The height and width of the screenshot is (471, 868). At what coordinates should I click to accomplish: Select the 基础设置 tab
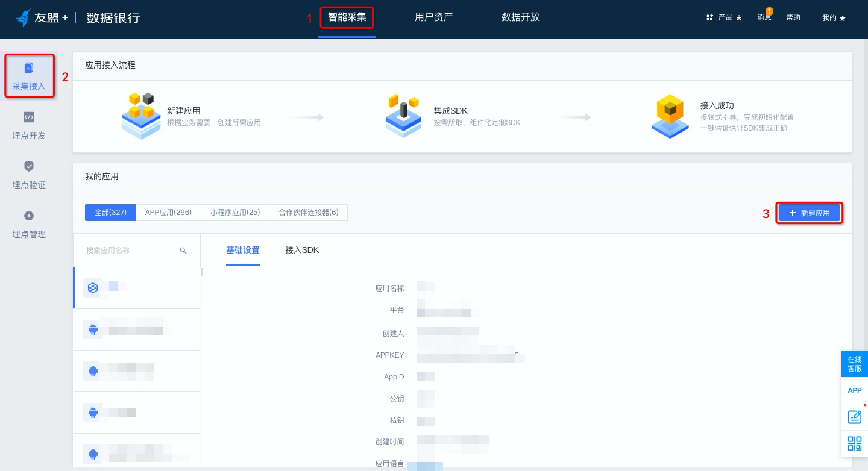[243, 250]
